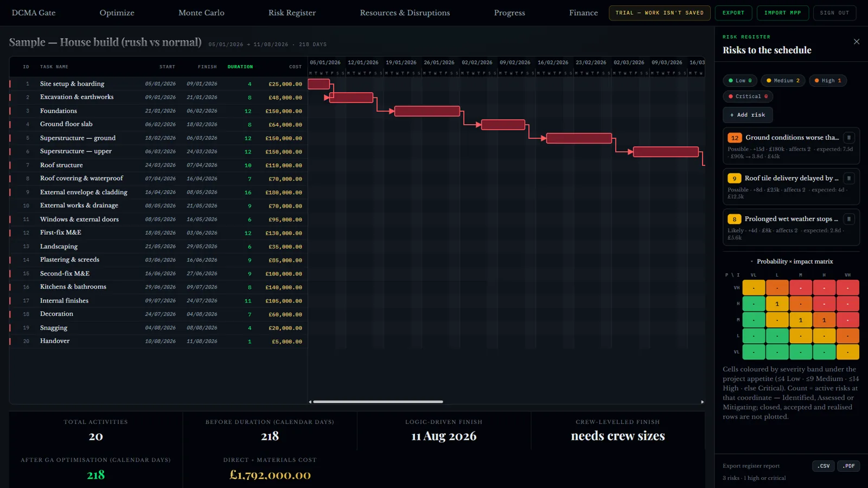868x488 pixels.
Task: Click the duration value 16 for External envelope
Action: [248, 192]
